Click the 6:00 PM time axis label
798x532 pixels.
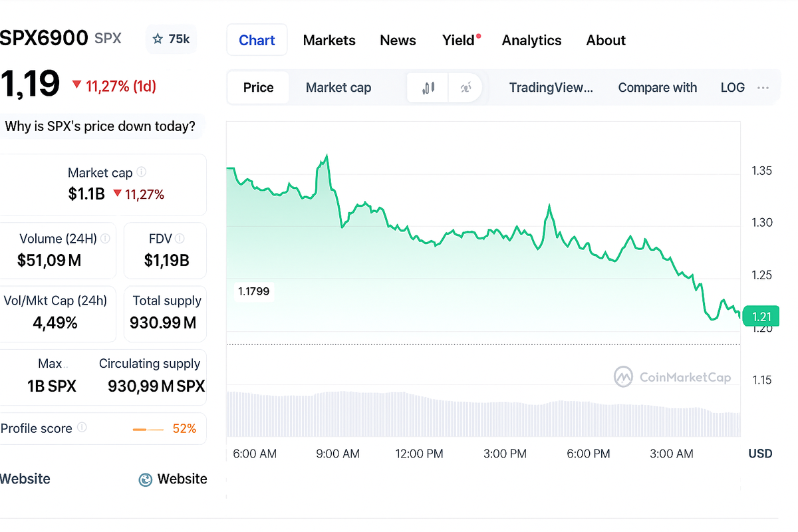pos(589,454)
